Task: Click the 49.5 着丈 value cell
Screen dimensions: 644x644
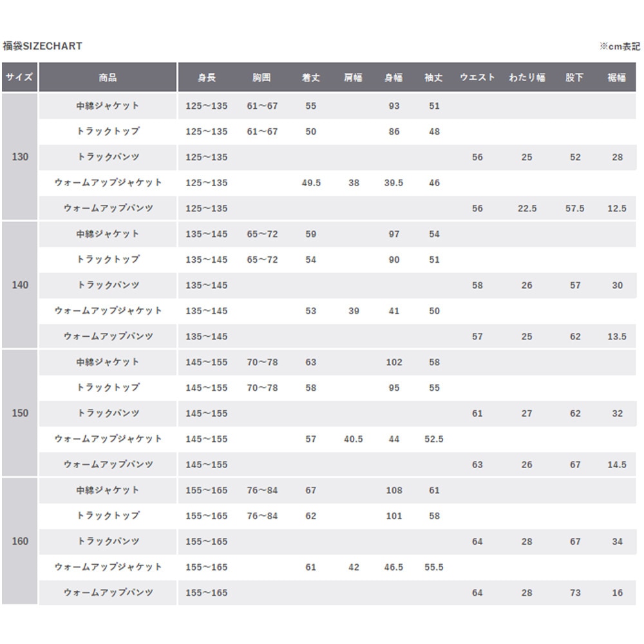Action: tap(311, 183)
